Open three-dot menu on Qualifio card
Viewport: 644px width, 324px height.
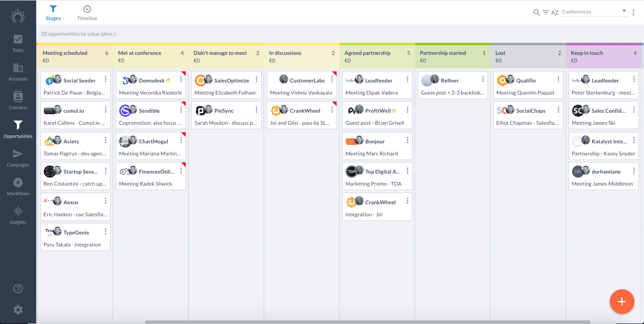558,79
